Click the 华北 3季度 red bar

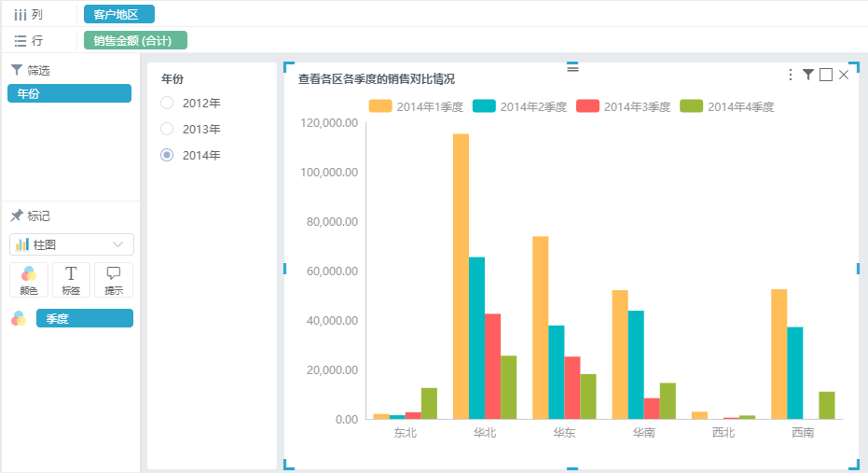pyautogui.click(x=492, y=367)
